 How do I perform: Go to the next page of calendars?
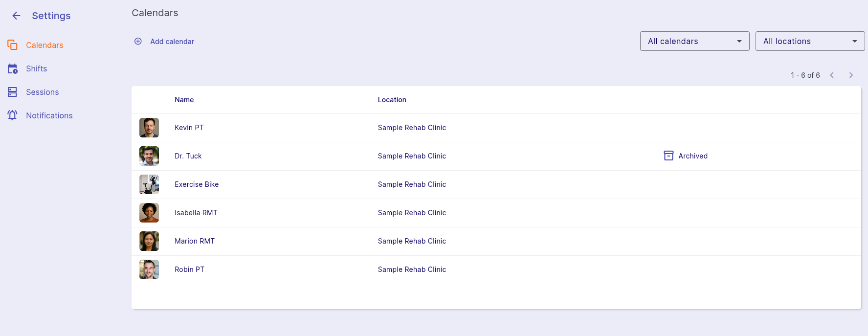[851, 75]
